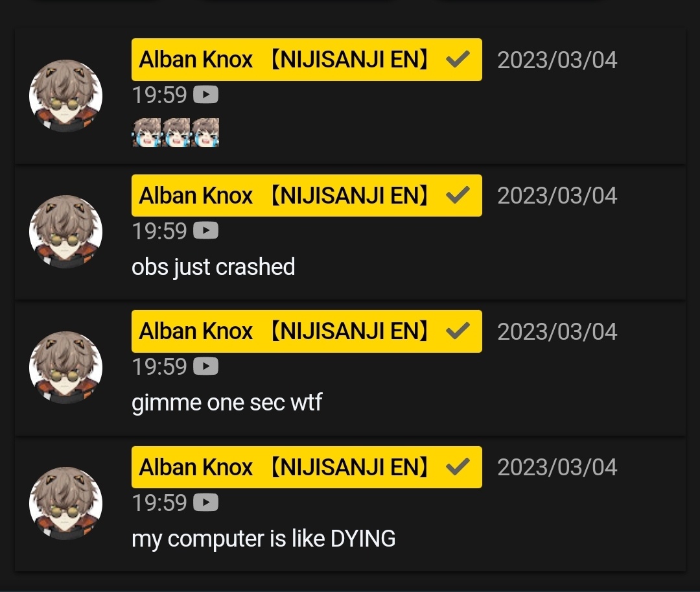This screenshot has width=700, height=592.
Task: Select the Alban Knox name badge on the first message
Action: (x=307, y=60)
